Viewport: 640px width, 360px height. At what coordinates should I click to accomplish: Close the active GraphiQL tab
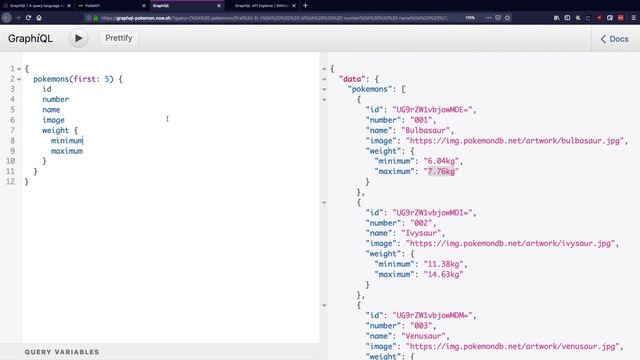[x=219, y=6]
